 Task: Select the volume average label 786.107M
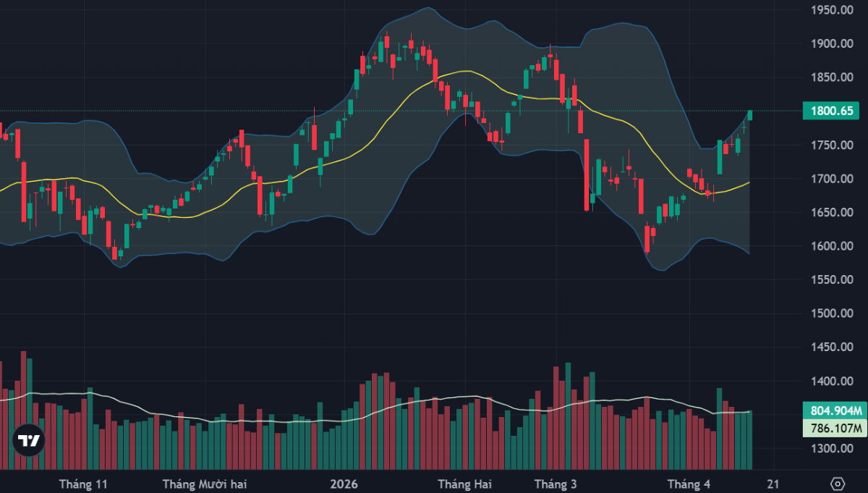pyautogui.click(x=834, y=428)
